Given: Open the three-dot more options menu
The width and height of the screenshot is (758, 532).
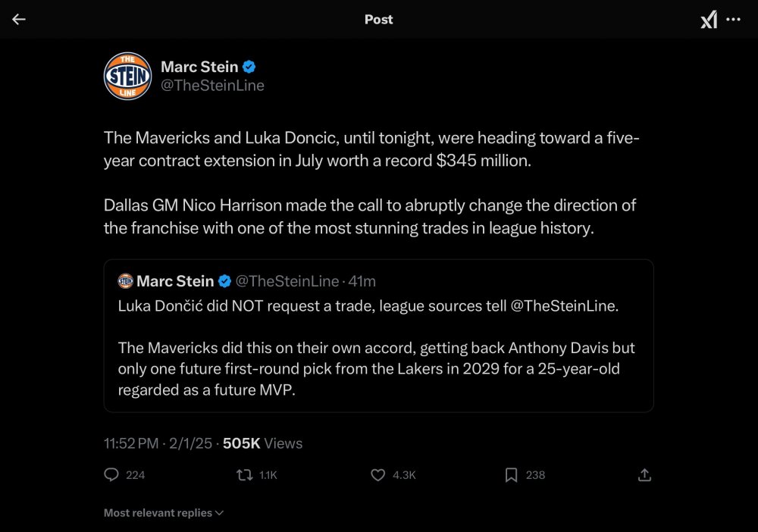Looking at the screenshot, I should point(733,20).
